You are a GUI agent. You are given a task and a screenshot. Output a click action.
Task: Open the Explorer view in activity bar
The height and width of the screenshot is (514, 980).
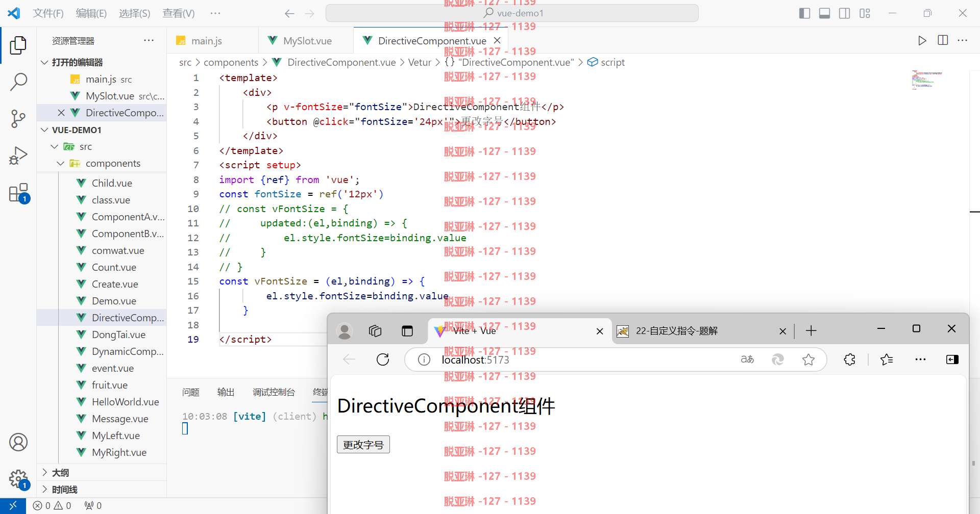[x=18, y=45]
